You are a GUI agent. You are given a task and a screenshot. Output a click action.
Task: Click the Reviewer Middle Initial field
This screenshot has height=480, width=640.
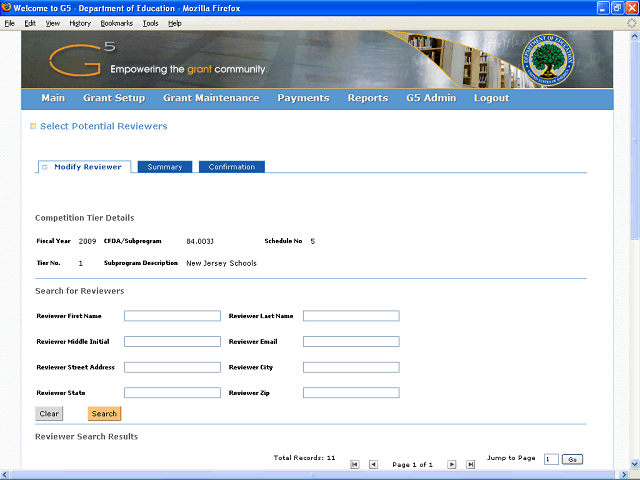172,342
